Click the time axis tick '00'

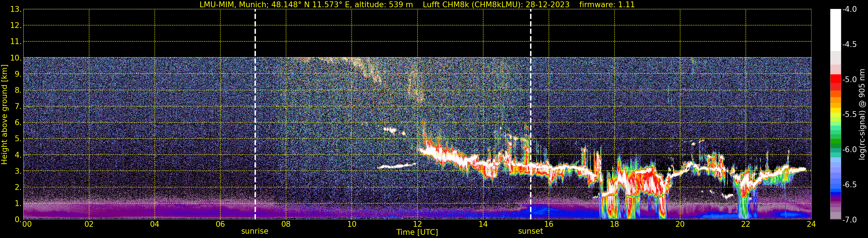27,224
